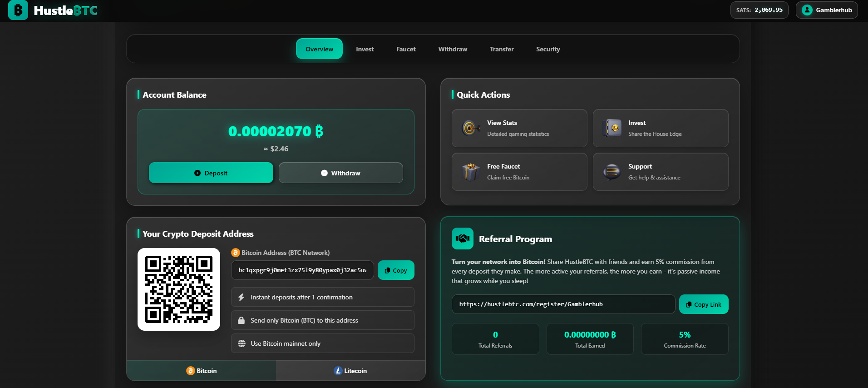
Task: Click the Account Balance heading
Action: (174, 95)
